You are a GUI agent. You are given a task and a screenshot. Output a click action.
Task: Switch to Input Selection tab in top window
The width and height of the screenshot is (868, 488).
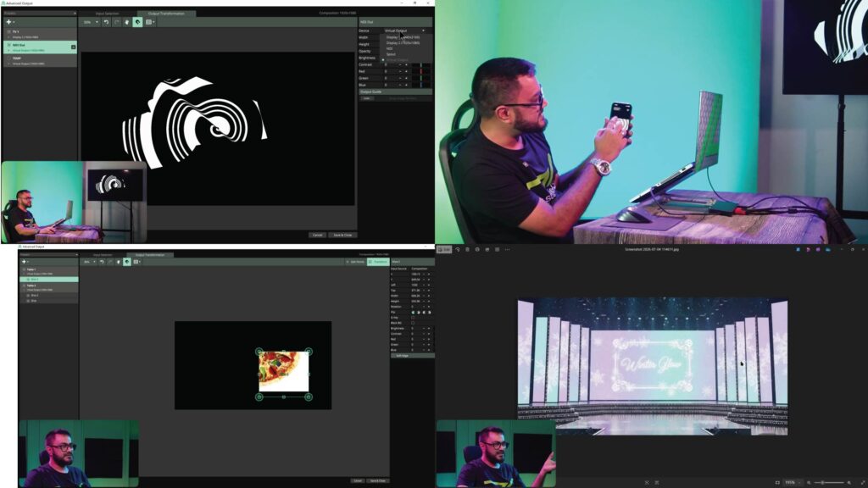(107, 14)
